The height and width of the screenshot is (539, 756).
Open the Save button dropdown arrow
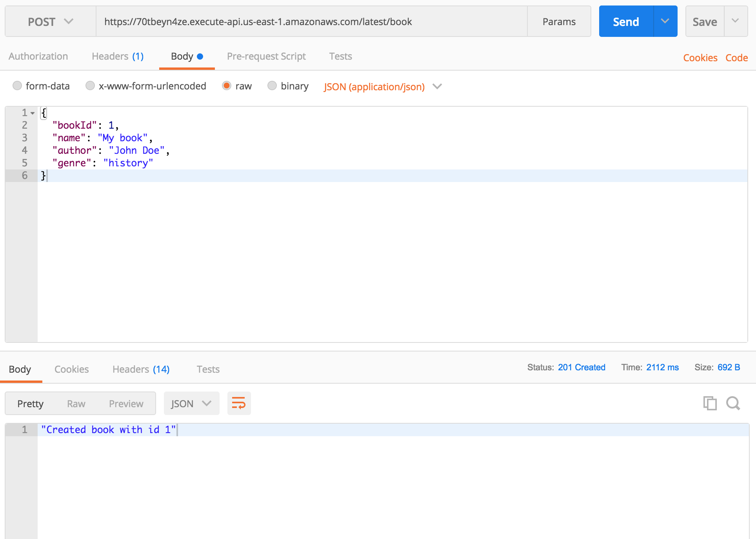(735, 21)
